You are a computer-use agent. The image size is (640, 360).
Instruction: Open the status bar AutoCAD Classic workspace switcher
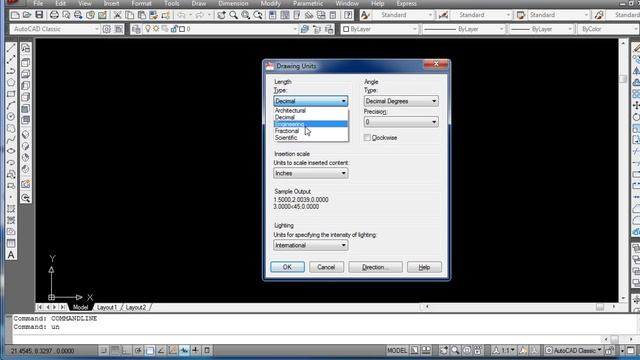pos(574,350)
